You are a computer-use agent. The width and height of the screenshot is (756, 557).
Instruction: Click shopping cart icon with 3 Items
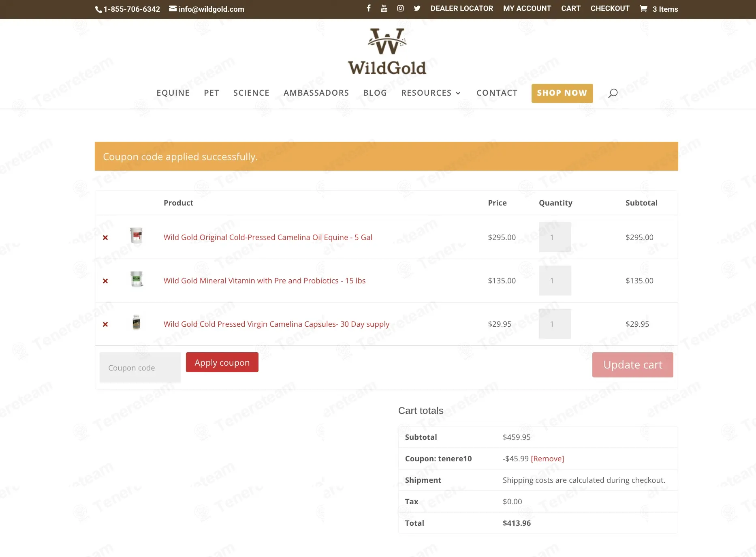click(x=658, y=9)
